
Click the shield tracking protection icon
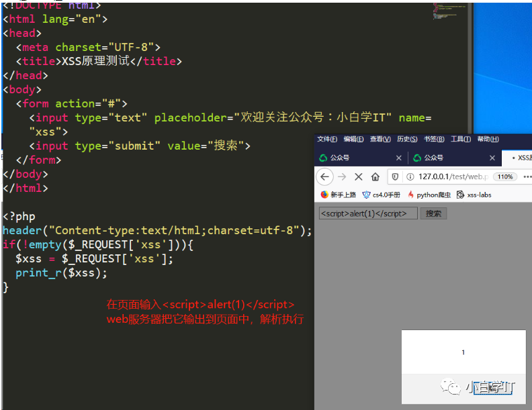[x=395, y=176]
